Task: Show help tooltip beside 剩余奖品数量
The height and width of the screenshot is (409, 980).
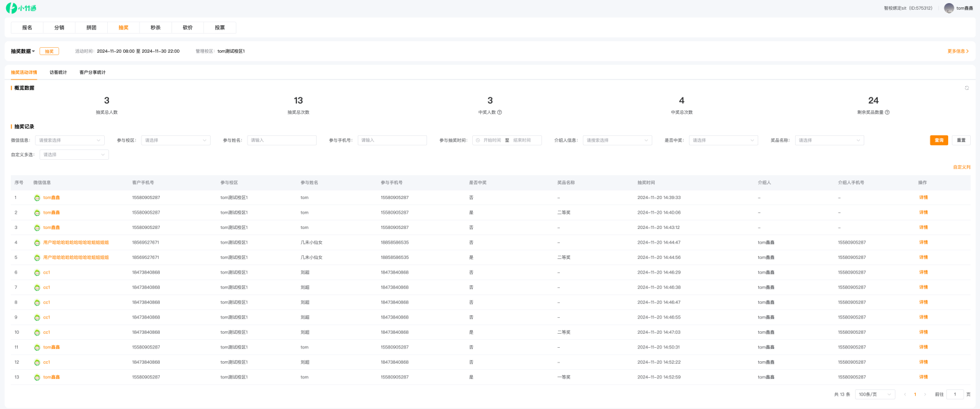Action: click(x=887, y=113)
